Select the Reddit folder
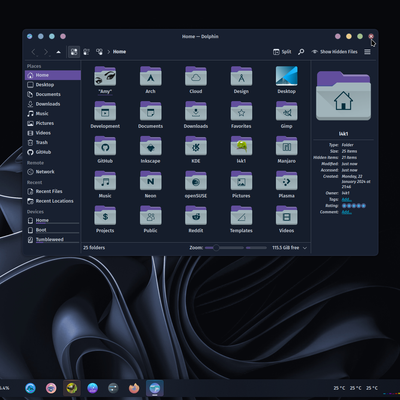This screenshot has width=400, height=400. click(x=196, y=219)
